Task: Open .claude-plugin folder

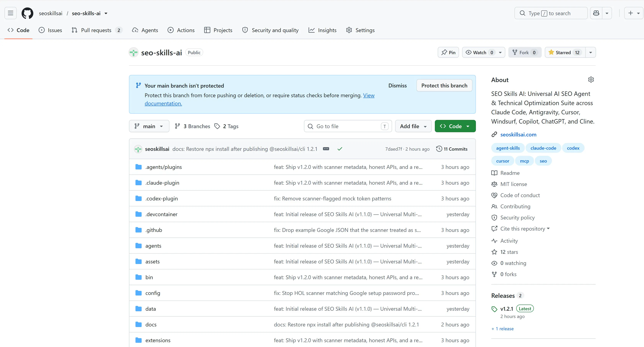Action: [162, 183]
